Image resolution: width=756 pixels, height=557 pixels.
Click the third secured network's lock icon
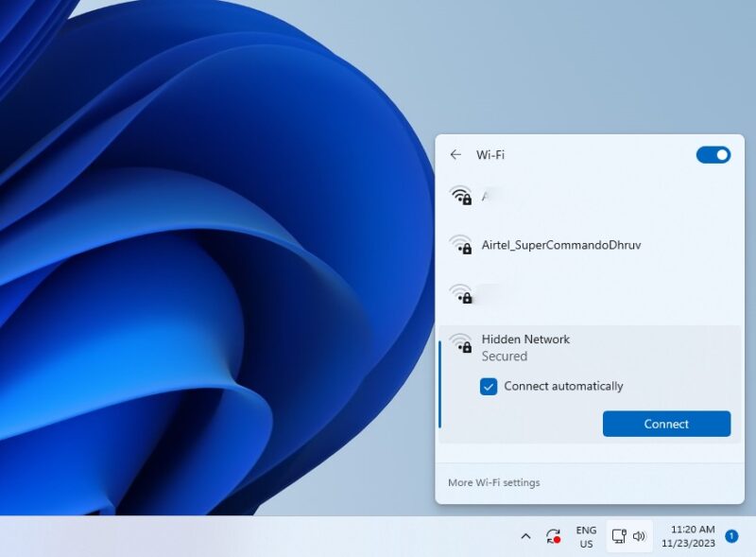pyautogui.click(x=467, y=295)
